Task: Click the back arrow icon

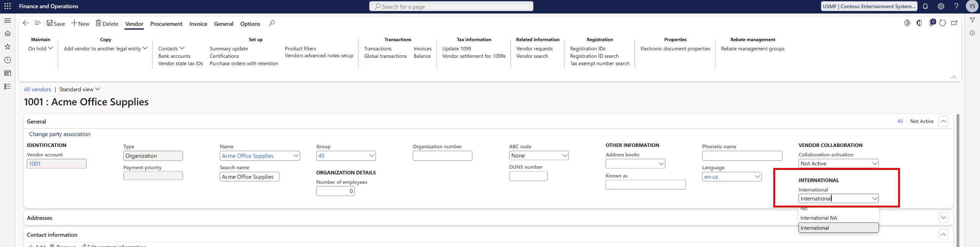Action: coord(26,23)
